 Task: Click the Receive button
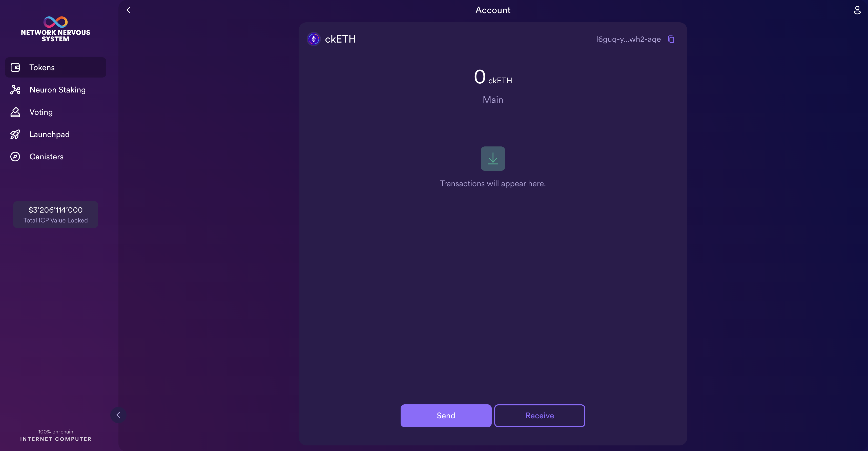click(540, 415)
